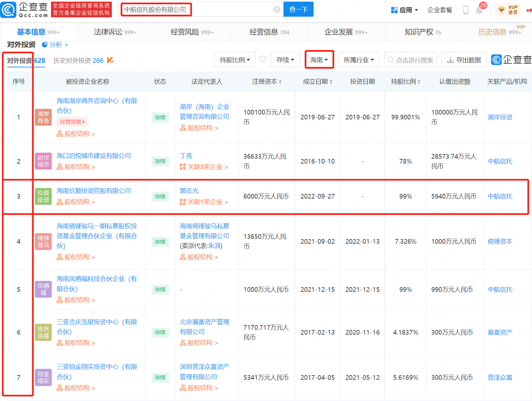Click the 启悦城市 company logo thumbnail
This screenshot has height=401, width=532.
point(43,161)
